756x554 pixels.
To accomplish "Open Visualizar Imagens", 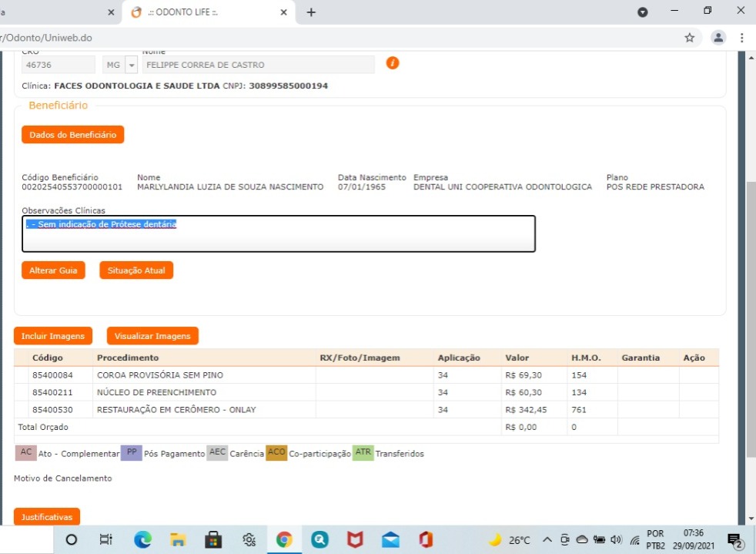I will [x=152, y=336].
